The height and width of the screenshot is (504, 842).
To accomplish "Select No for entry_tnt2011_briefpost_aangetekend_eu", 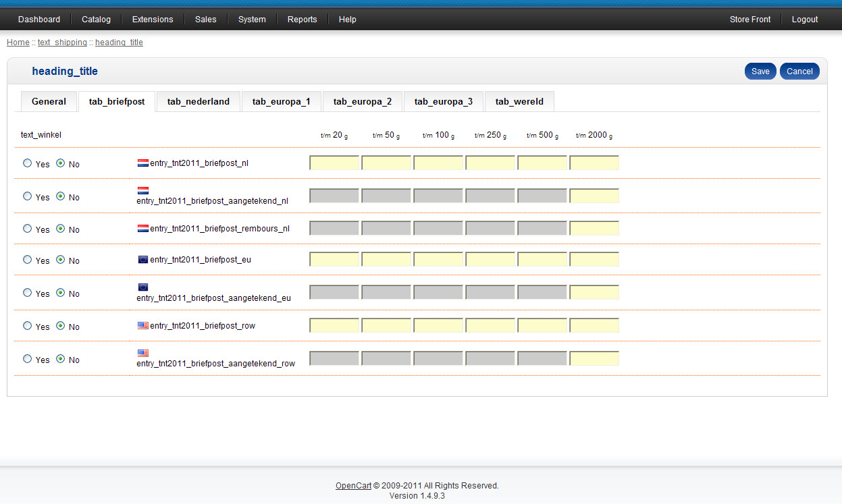I will pos(61,292).
